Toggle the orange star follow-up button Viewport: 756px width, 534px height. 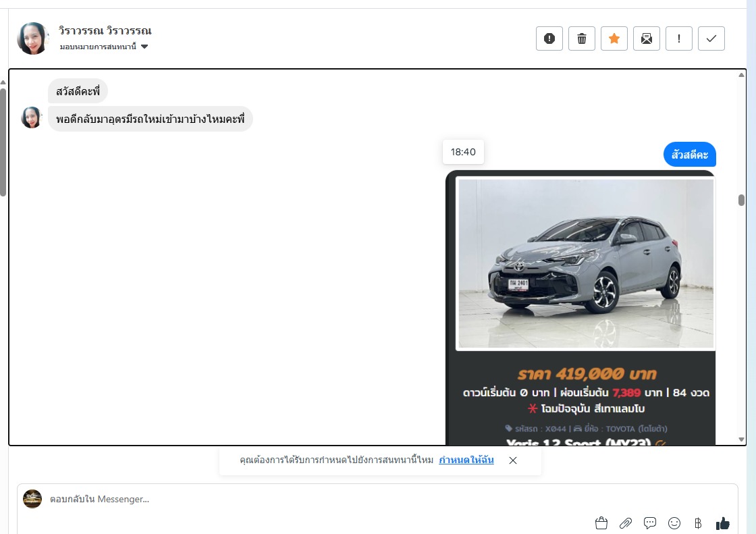click(614, 38)
